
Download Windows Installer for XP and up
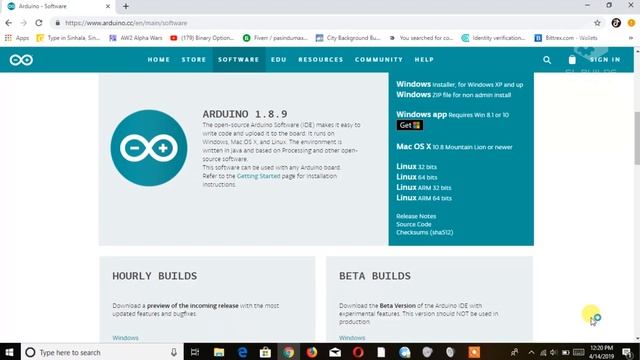click(x=460, y=84)
